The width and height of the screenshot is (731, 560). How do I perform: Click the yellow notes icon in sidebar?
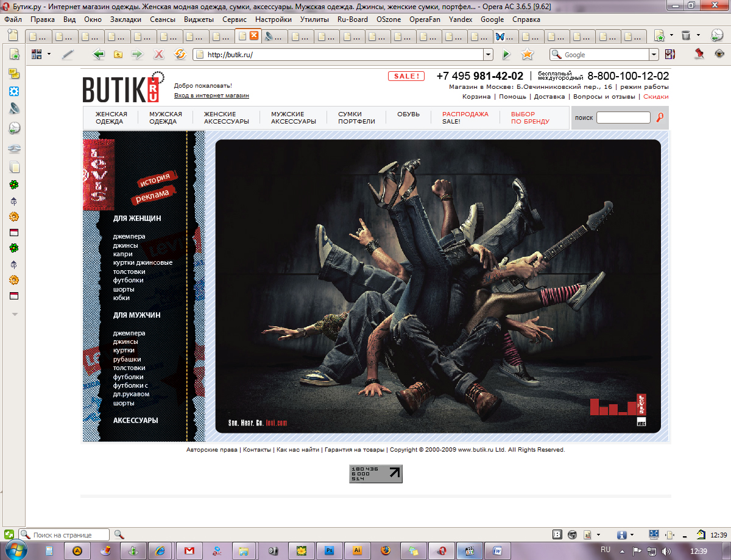tap(14, 74)
